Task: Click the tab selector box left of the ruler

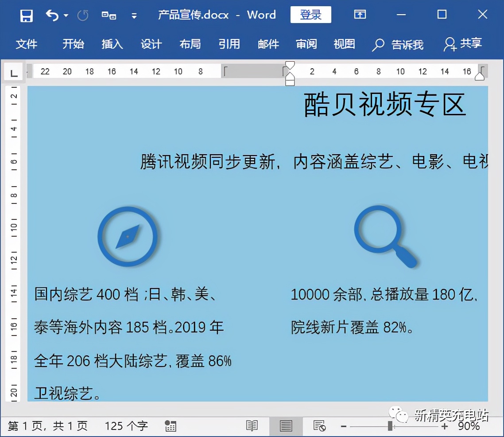Action: [14, 71]
